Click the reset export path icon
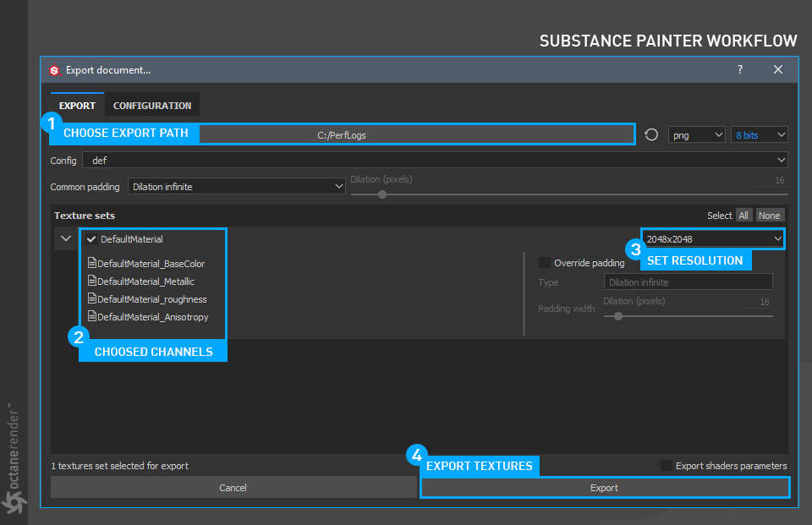 (x=651, y=134)
